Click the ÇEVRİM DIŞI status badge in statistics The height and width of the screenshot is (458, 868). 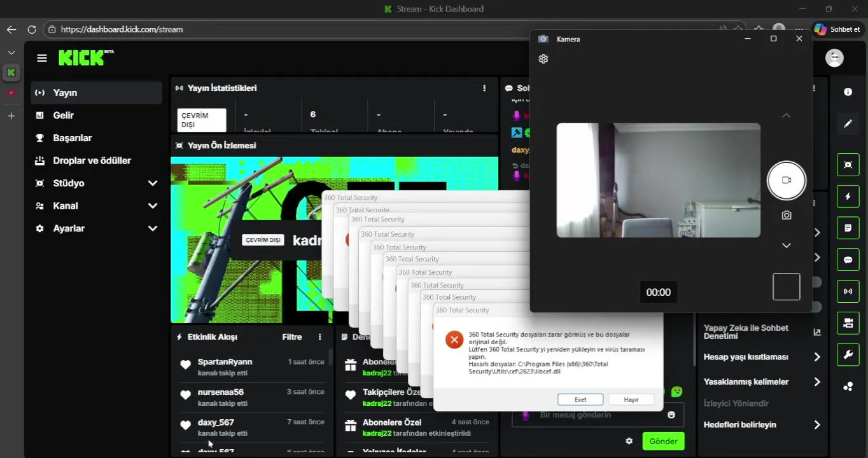click(x=201, y=120)
